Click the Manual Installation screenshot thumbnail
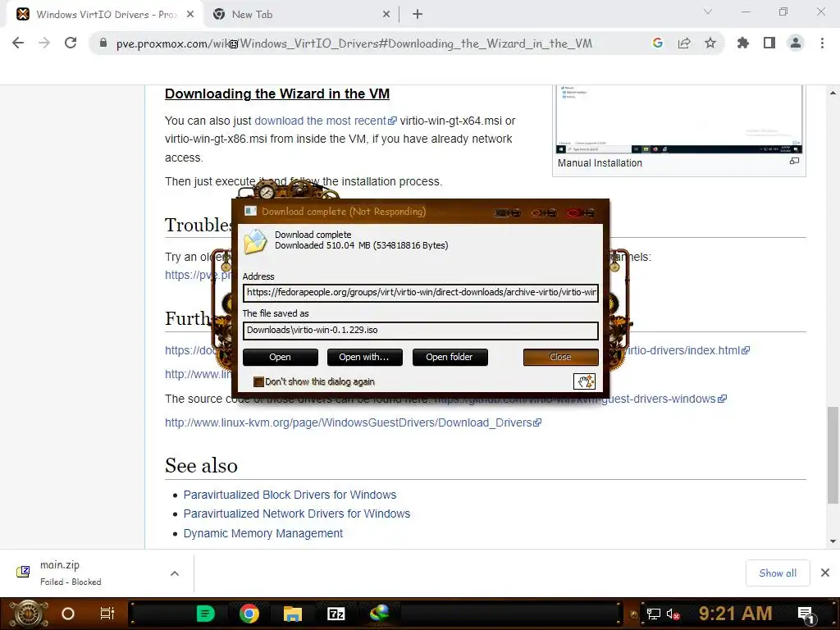 [x=678, y=119]
